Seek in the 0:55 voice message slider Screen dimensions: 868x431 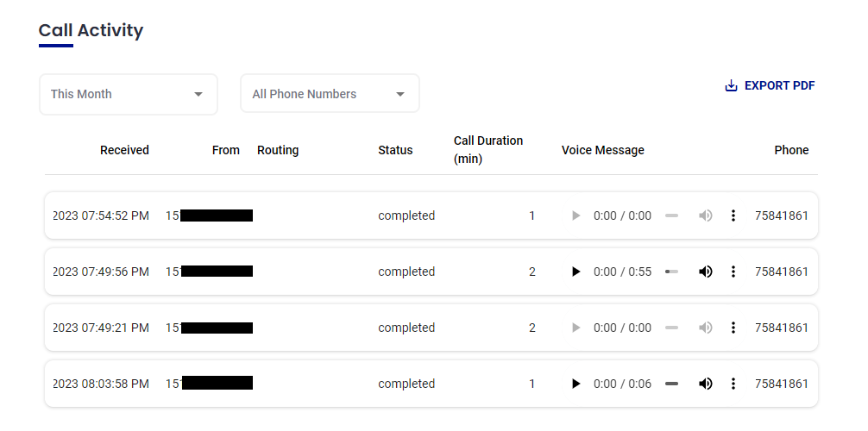[671, 272]
